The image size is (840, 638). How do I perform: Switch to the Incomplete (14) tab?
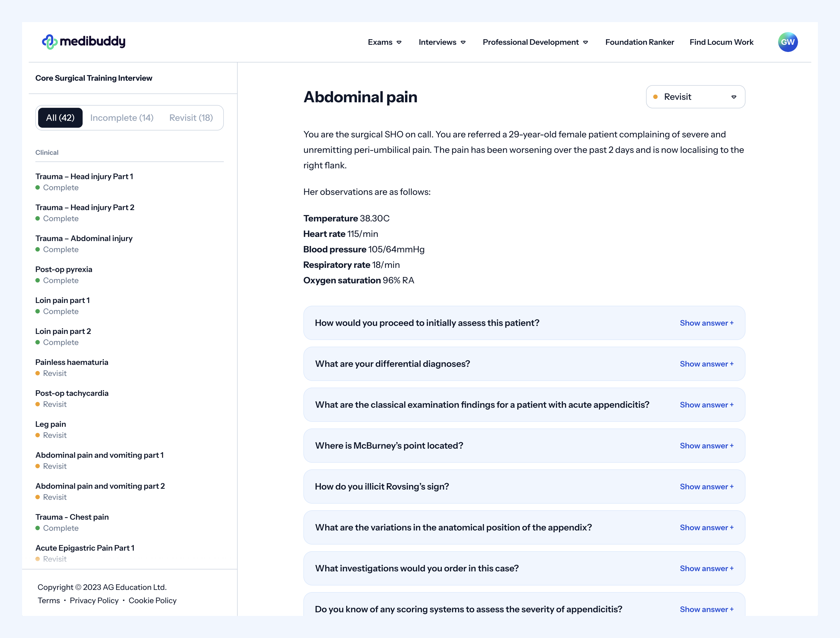pos(122,118)
